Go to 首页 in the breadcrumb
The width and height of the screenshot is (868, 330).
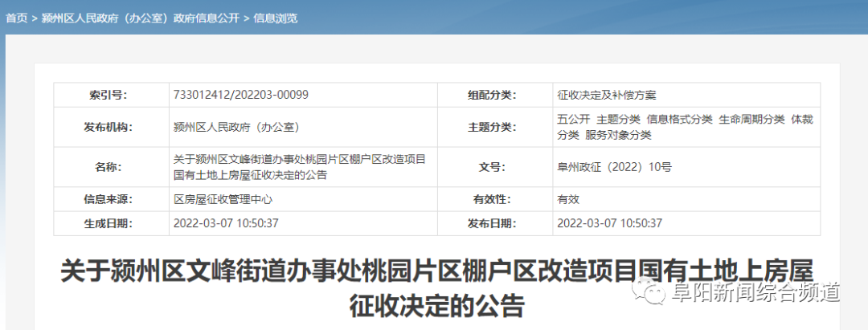point(16,18)
